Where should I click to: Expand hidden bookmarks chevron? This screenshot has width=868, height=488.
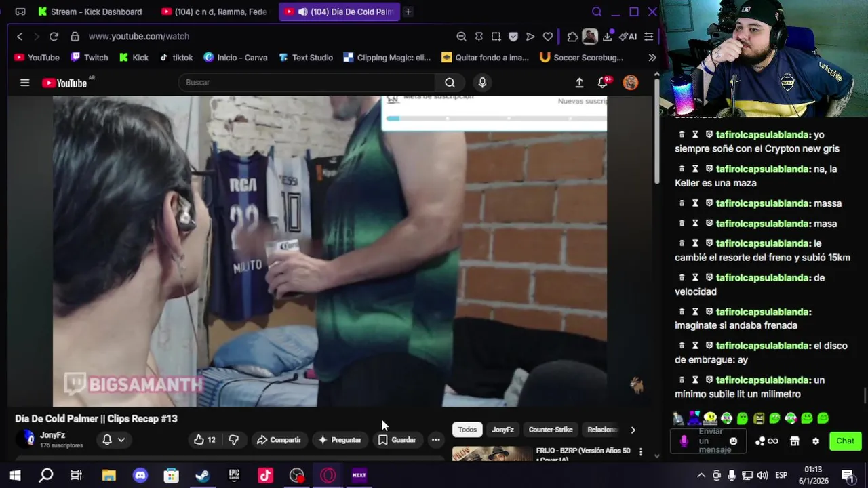(652, 58)
